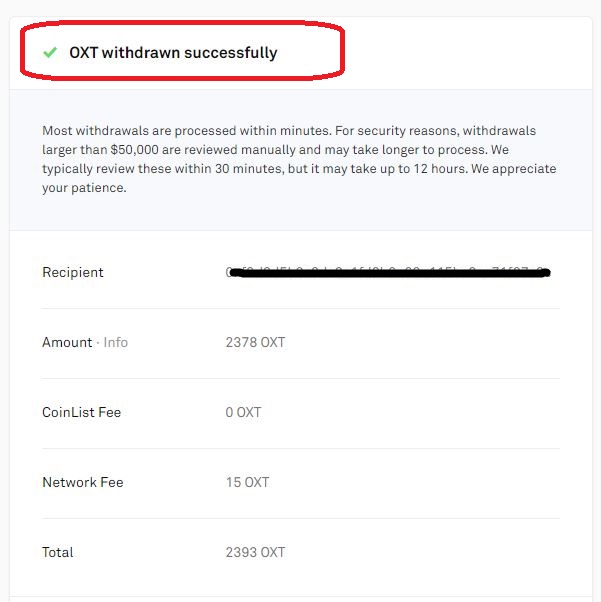This screenshot has height=602, width=601.
Task: Click the Amount label
Action: pyautogui.click(x=67, y=342)
